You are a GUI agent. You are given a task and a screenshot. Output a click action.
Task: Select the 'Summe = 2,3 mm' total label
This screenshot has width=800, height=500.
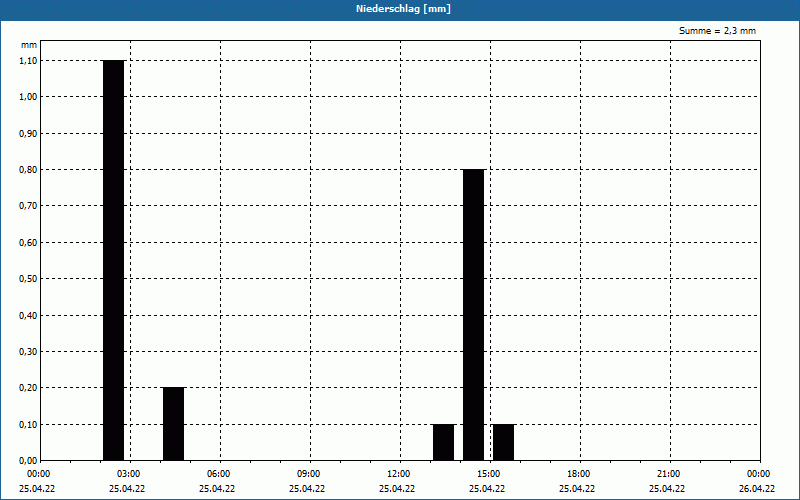click(717, 31)
